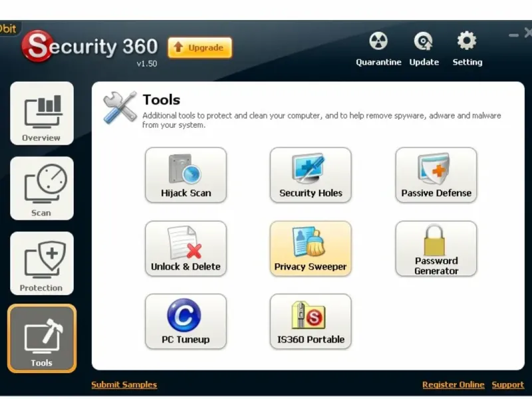Image resolution: width=532 pixels, height=399 pixels.
Task: Open the IS360 Portable tool
Action: [x=311, y=322]
